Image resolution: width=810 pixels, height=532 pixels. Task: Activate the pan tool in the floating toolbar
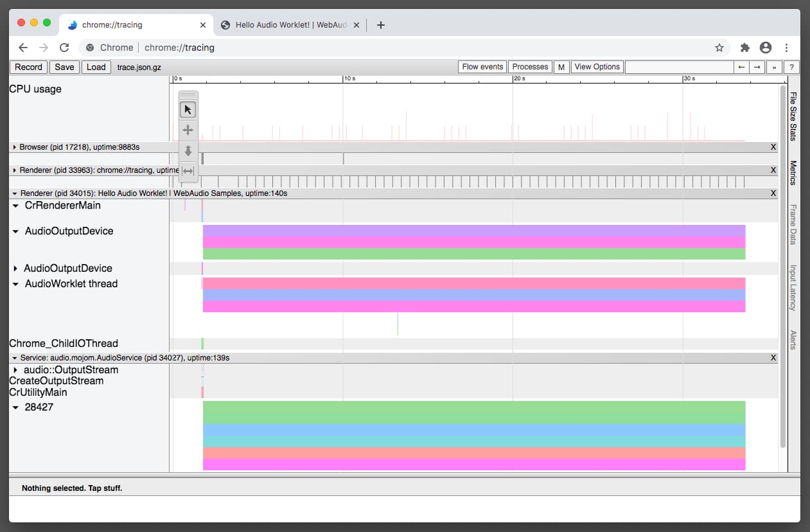(188, 130)
